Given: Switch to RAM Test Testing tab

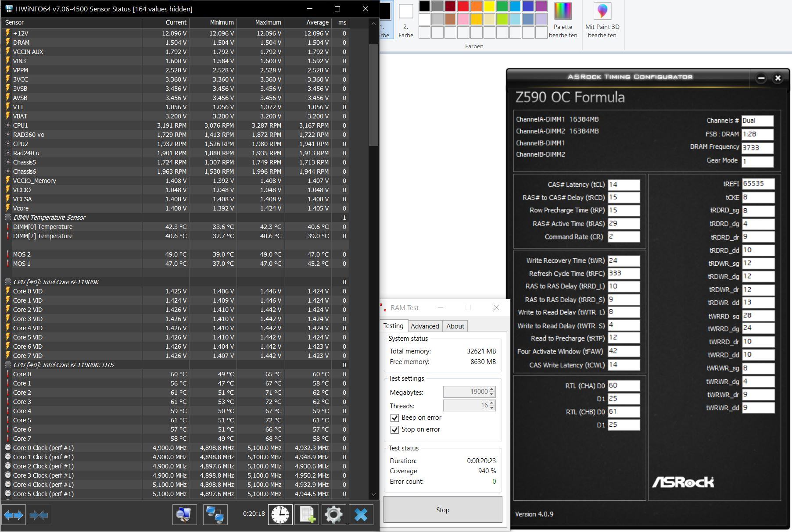Looking at the screenshot, I should (393, 326).
